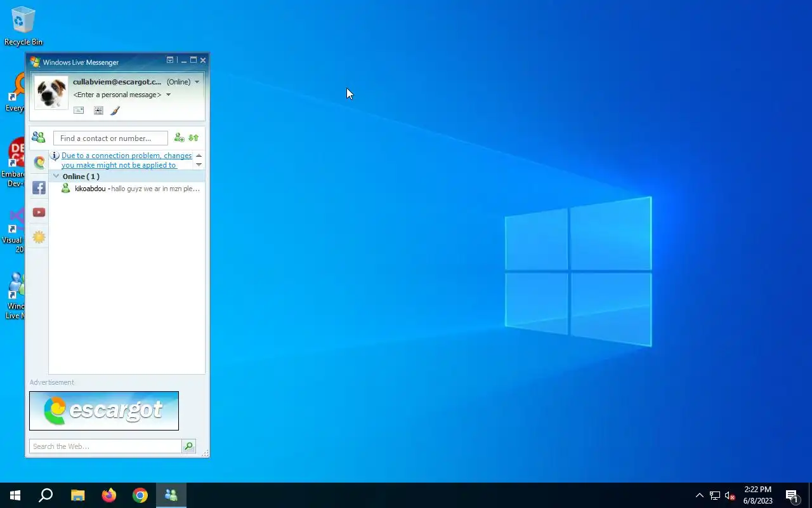Click the green status icon beside kikoabdou
Viewport: 812px width, 508px height.
65,189
